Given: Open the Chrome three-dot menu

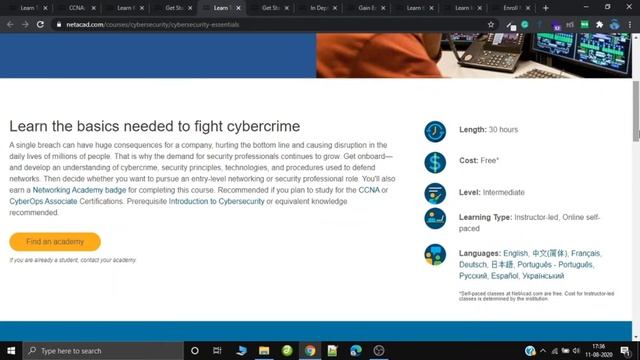Looking at the screenshot, I should pyautogui.click(x=630, y=24).
